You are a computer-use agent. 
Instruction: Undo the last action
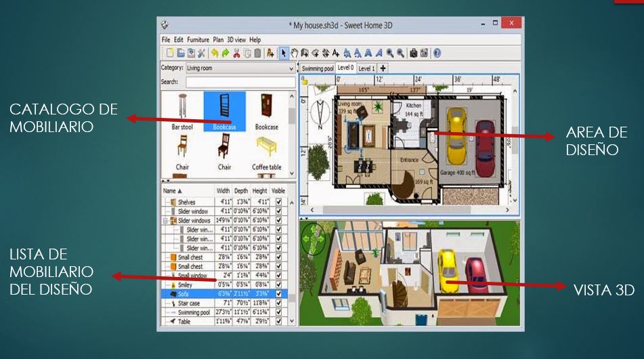pyautogui.click(x=215, y=53)
